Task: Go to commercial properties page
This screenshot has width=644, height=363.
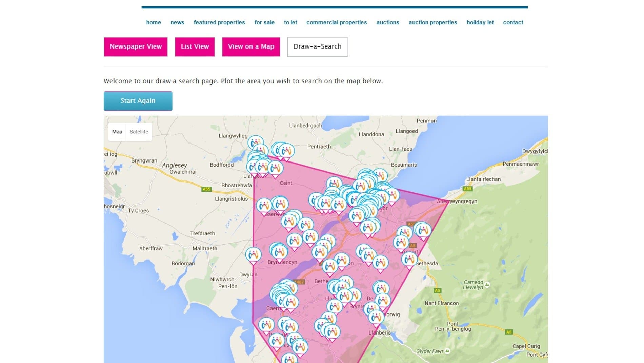Action: 337,22
